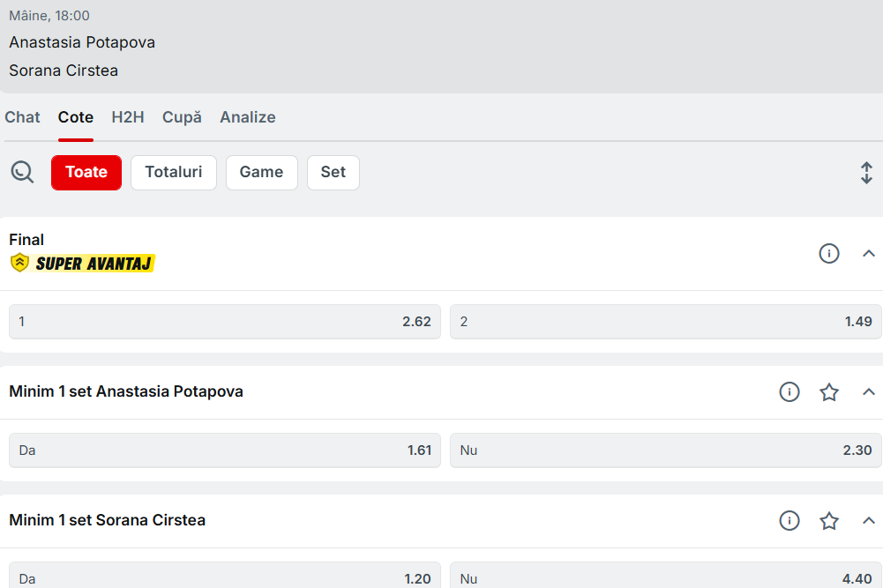
Task: Pick Nu at odds 2.30 for Potapova
Action: (x=665, y=450)
